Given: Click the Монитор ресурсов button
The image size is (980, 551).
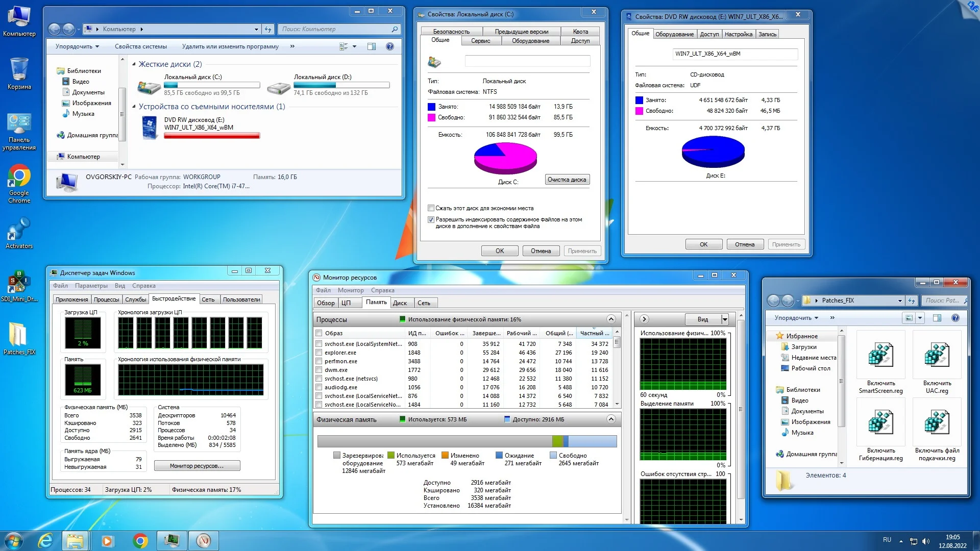Looking at the screenshot, I should (197, 466).
